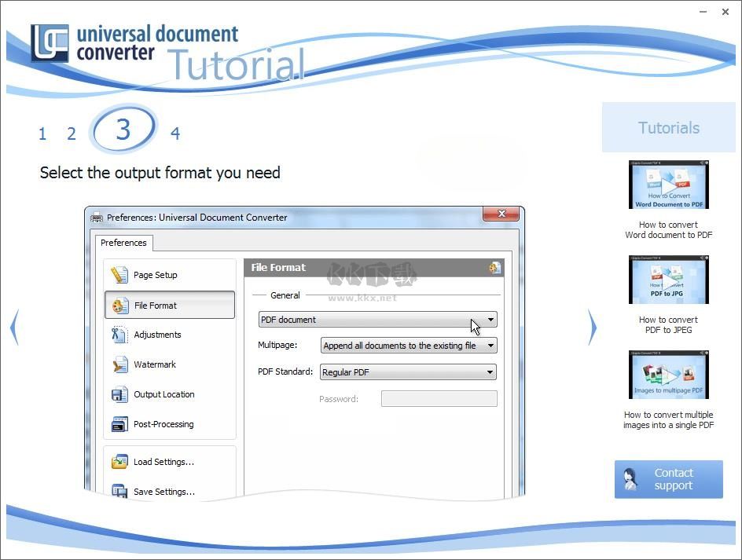Screen dimensions: 742x560
Task: Switch to the Preferences tab
Action: (x=123, y=243)
